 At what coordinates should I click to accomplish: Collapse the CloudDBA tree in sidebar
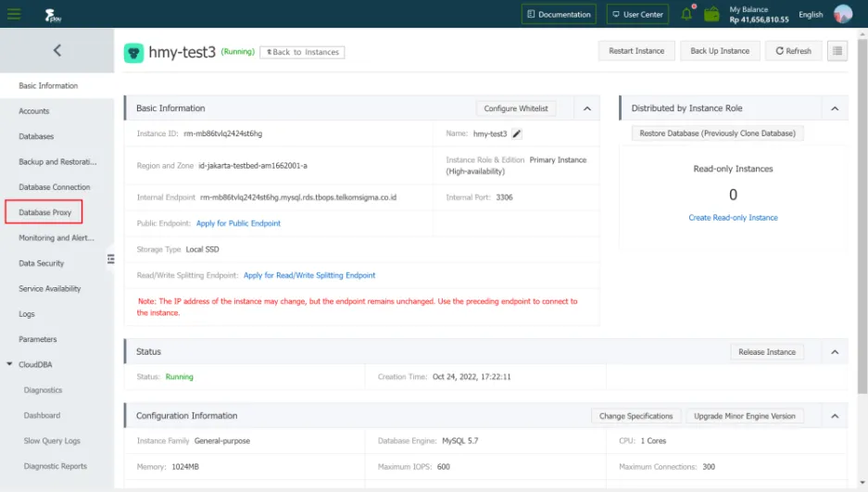[9, 365]
